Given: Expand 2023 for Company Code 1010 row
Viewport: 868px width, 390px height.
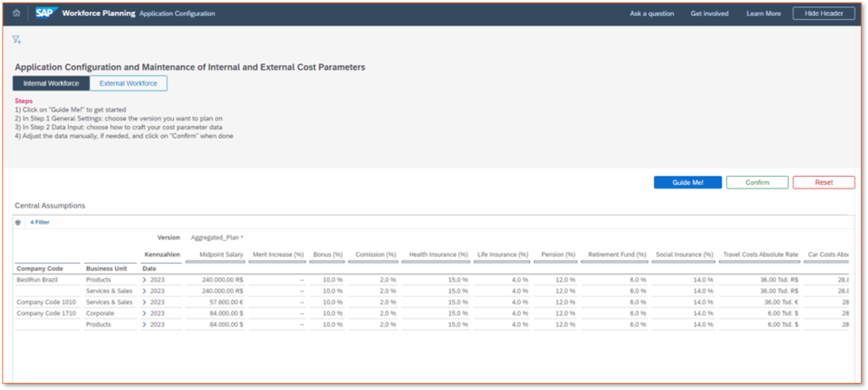Looking at the screenshot, I should tap(145, 302).
